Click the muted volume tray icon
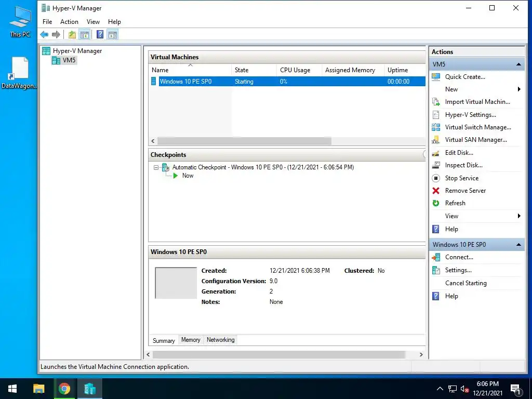532x399 pixels. pos(464,389)
